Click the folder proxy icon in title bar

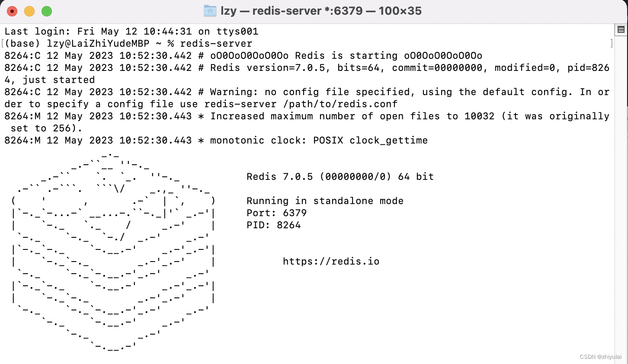210,11
